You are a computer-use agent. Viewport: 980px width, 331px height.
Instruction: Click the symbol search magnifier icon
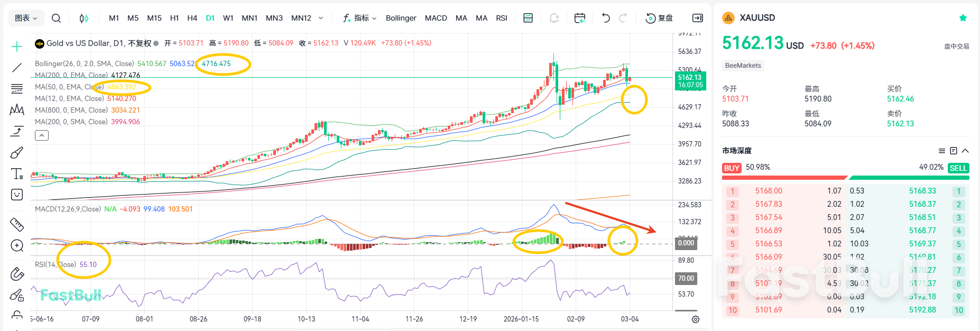pyautogui.click(x=56, y=18)
